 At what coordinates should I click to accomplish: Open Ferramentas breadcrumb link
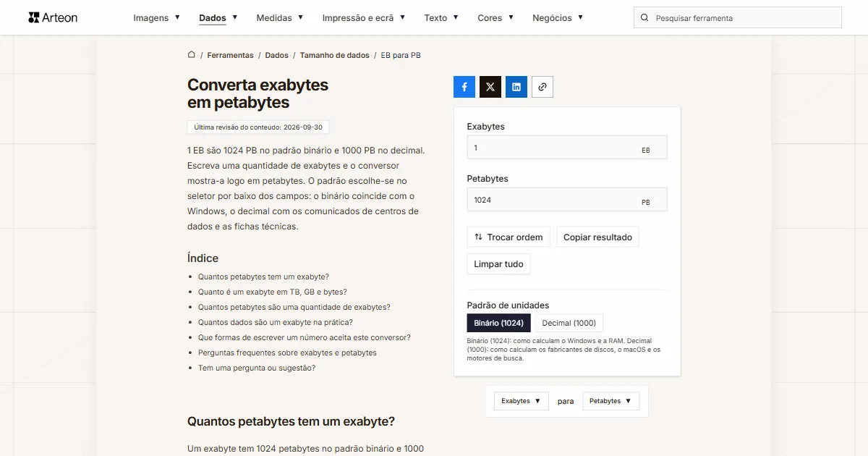pyautogui.click(x=230, y=55)
